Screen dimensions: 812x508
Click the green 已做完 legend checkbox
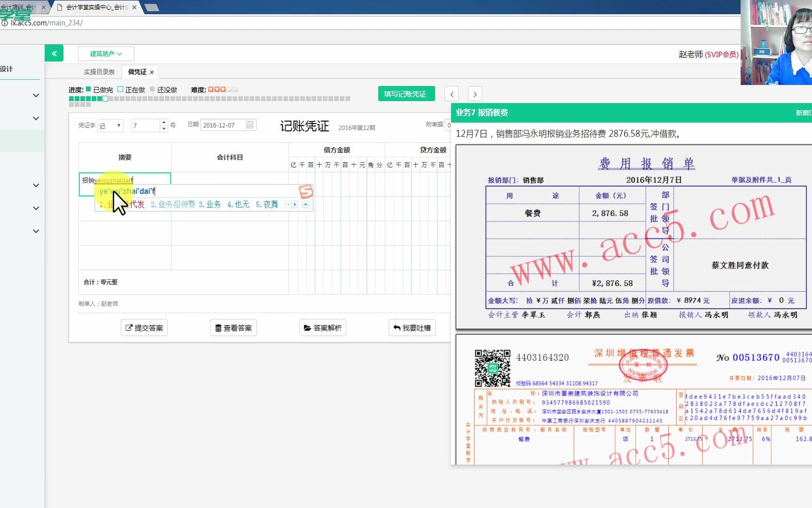(87, 89)
